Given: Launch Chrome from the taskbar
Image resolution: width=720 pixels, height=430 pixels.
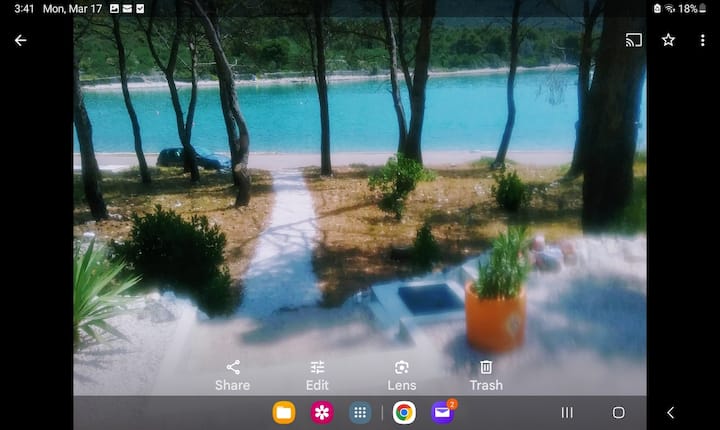Looking at the screenshot, I should tap(404, 413).
